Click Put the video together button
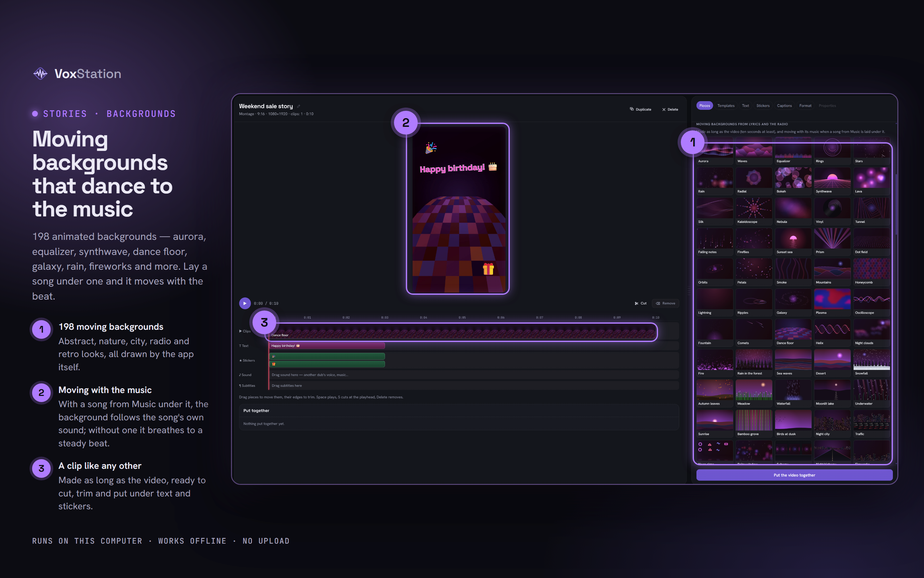 point(794,475)
